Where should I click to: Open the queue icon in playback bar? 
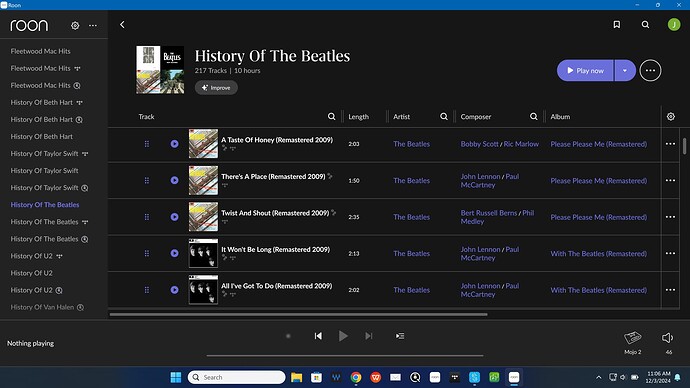click(x=400, y=336)
